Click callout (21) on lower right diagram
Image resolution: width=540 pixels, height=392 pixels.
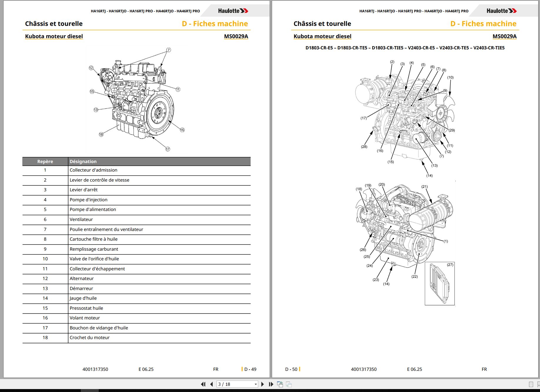pos(425,187)
